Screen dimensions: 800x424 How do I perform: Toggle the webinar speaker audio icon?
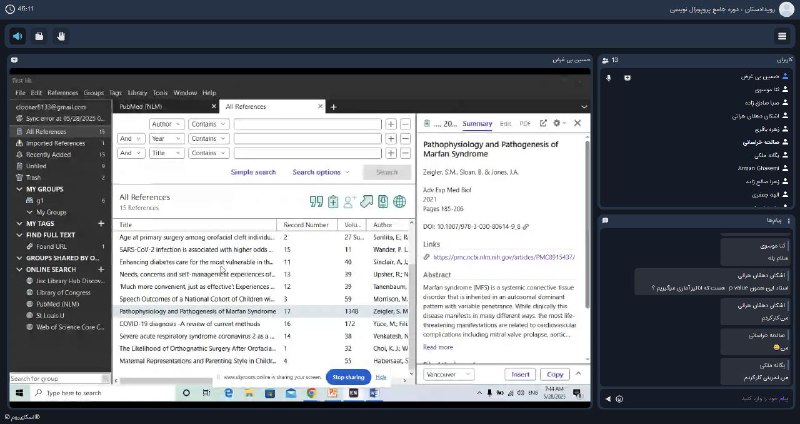18,36
